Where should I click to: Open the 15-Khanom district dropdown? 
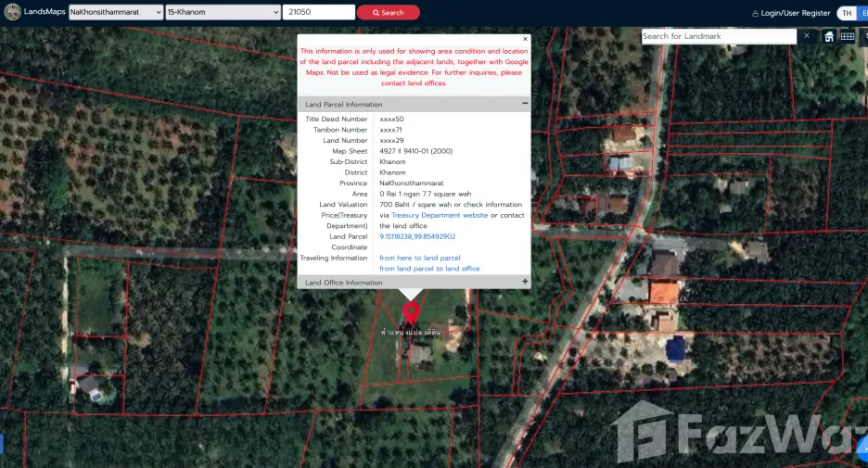(223, 12)
